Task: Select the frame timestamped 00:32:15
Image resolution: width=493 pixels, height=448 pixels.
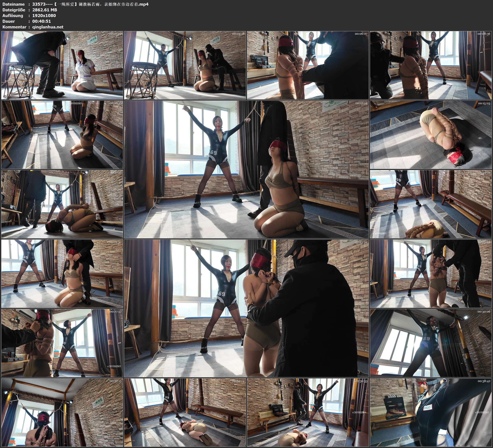Action: [x=62, y=412]
